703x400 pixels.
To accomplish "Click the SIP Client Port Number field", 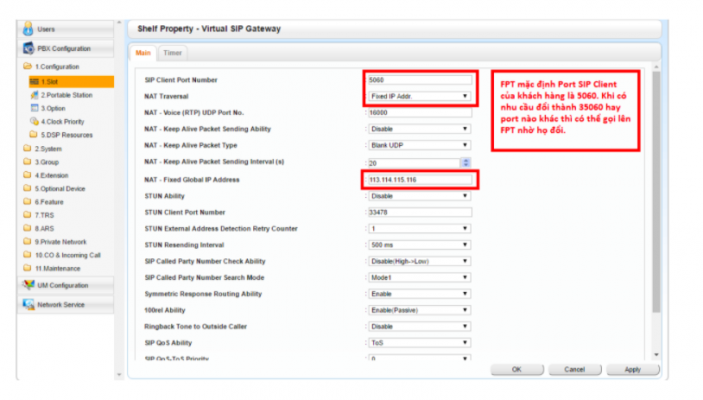I will pos(417,79).
